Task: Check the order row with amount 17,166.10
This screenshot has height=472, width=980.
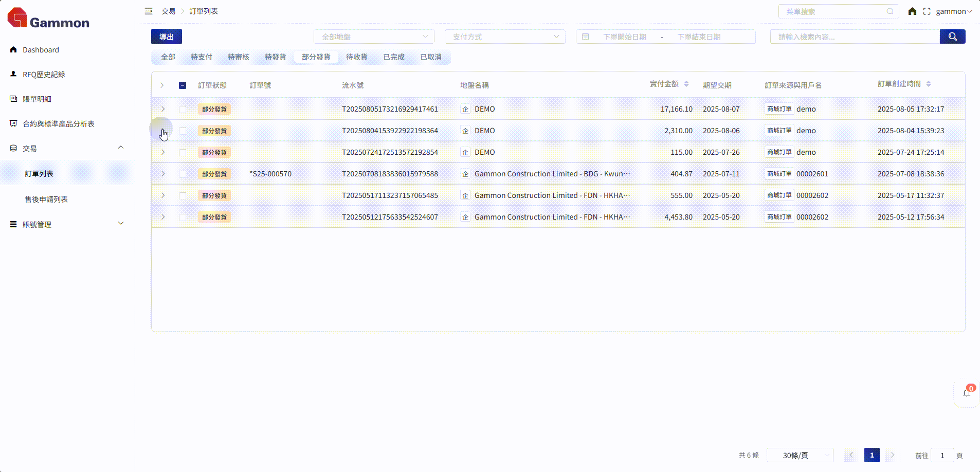Action: (183, 109)
